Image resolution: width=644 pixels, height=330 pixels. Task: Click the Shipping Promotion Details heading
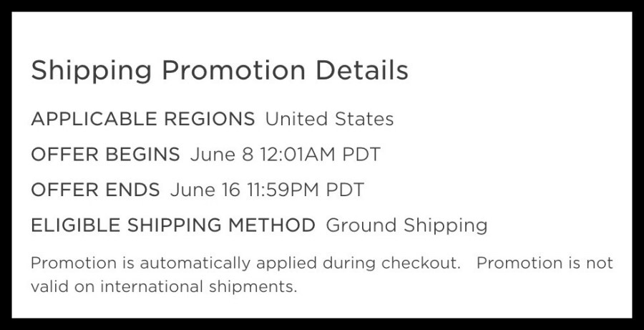pyautogui.click(x=219, y=72)
